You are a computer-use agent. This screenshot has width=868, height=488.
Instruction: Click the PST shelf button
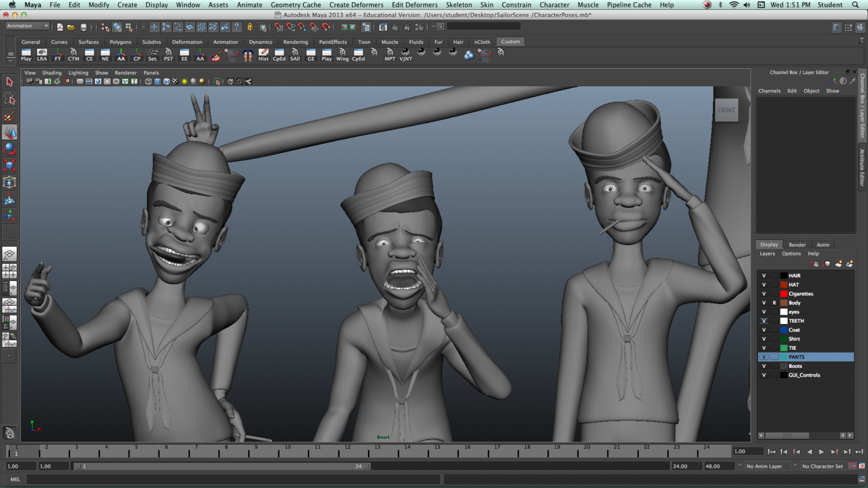tap(168, 55)
